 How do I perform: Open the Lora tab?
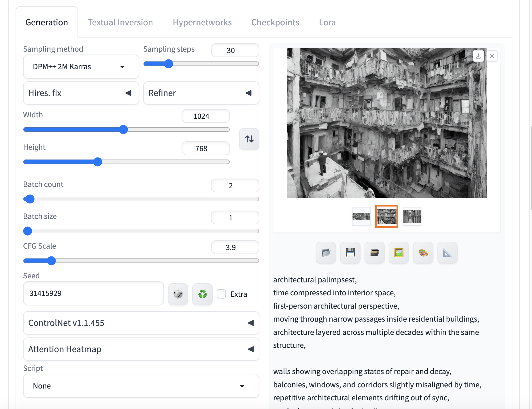(327, 22)
